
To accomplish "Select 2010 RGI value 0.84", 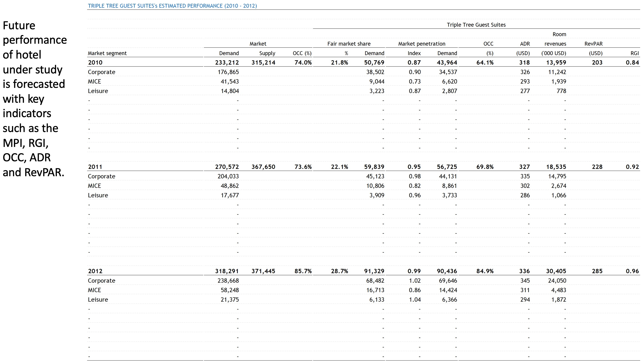I will click(632, 63).
